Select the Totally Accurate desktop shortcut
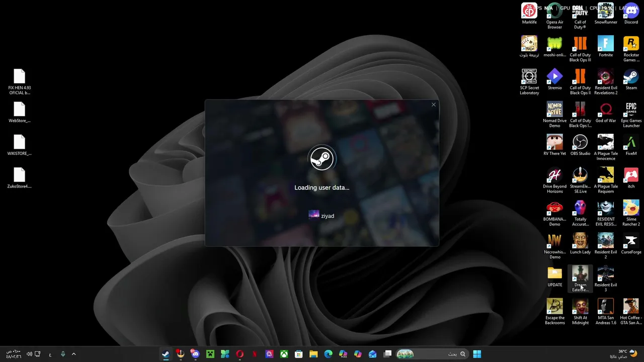Viewport: 644px width, 362px height. click(x=580, y=213)
